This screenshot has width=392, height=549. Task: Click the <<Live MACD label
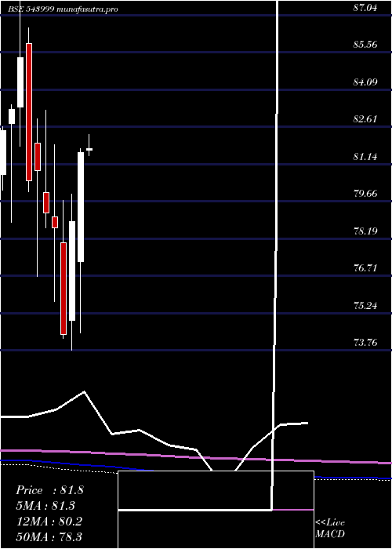(x=330, y=529)
